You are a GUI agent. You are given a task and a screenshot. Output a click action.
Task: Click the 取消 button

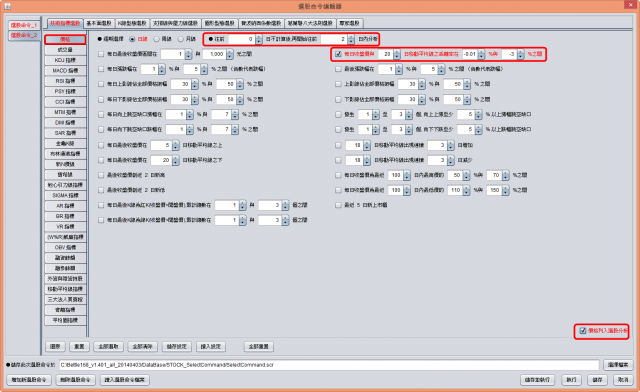click(623, 380)
